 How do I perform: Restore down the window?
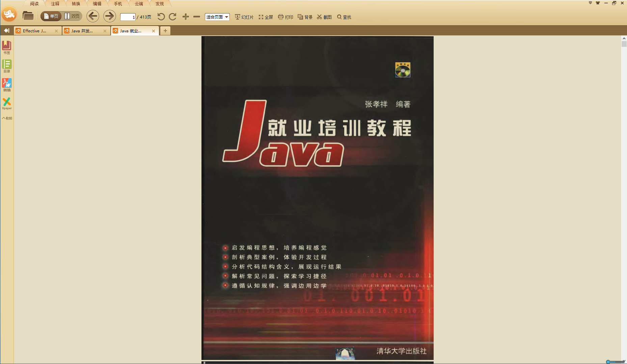[x=614, y=3]
